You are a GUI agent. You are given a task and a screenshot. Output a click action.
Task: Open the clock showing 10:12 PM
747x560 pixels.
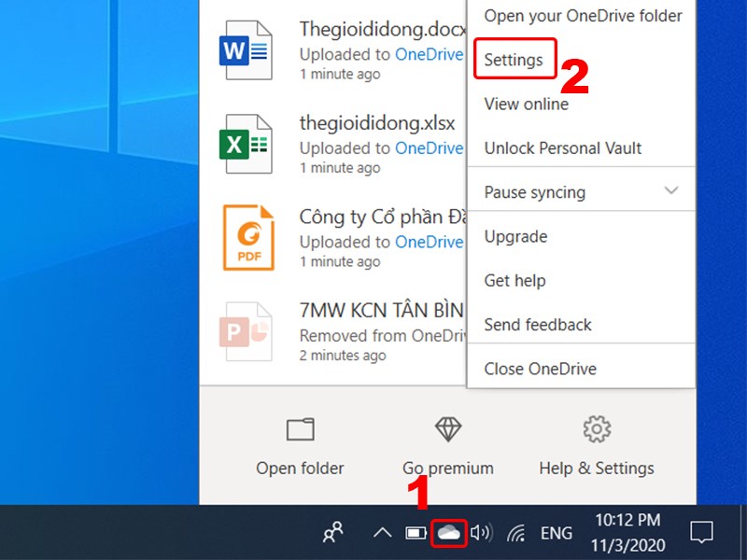[627, 520]
